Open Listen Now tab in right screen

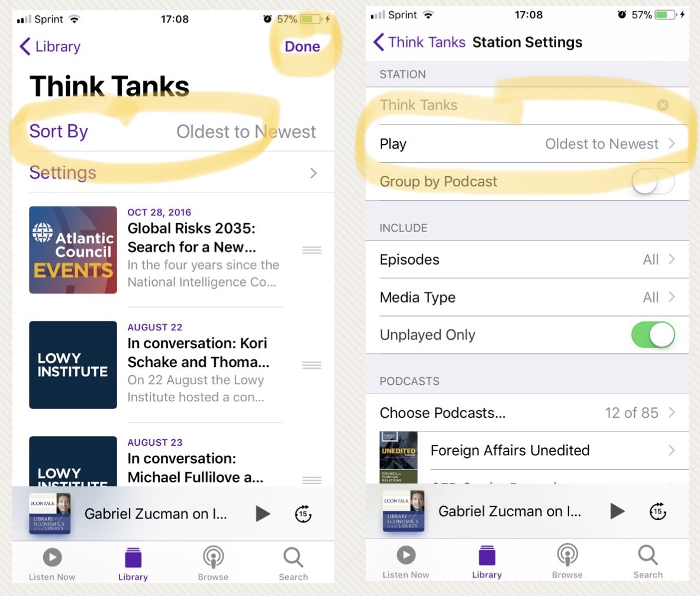coord(406,562)
